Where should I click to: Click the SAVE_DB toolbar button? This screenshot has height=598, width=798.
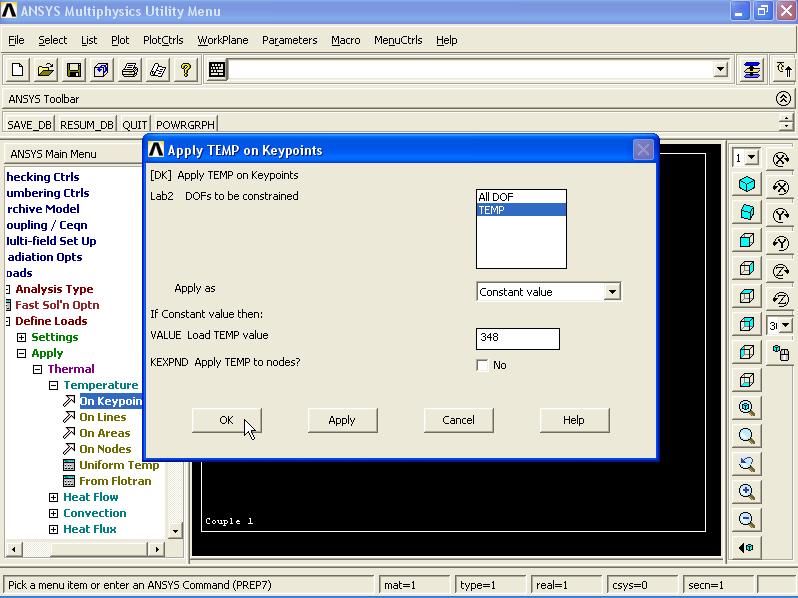[x=30, y=125]
